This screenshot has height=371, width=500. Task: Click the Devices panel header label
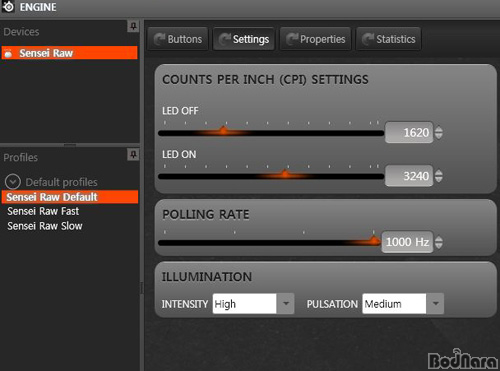click(x=21, y=32)
